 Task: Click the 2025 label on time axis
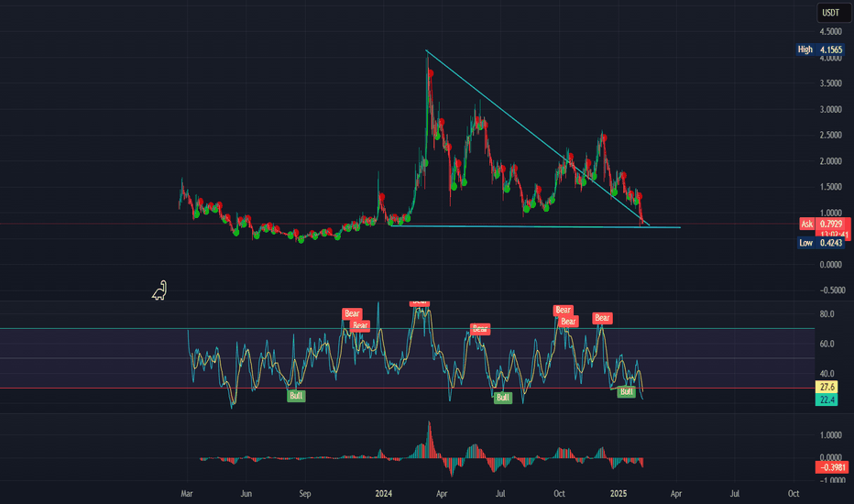click(619, 494)
